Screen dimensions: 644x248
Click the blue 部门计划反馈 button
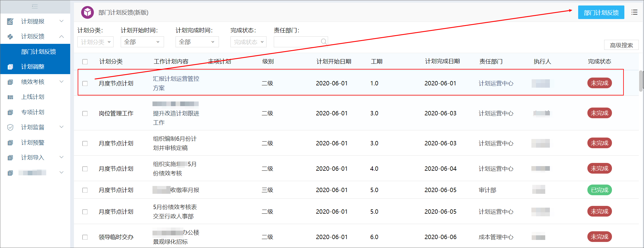click(601, 12)
